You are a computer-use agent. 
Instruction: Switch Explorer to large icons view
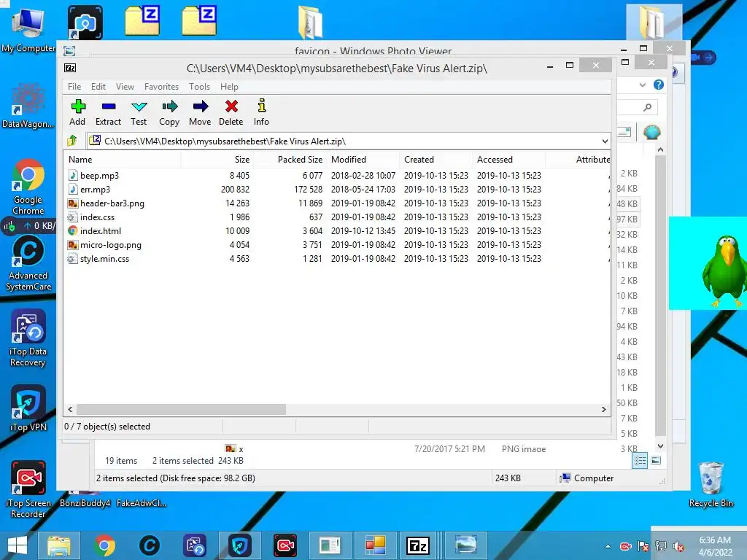[656, 460]
